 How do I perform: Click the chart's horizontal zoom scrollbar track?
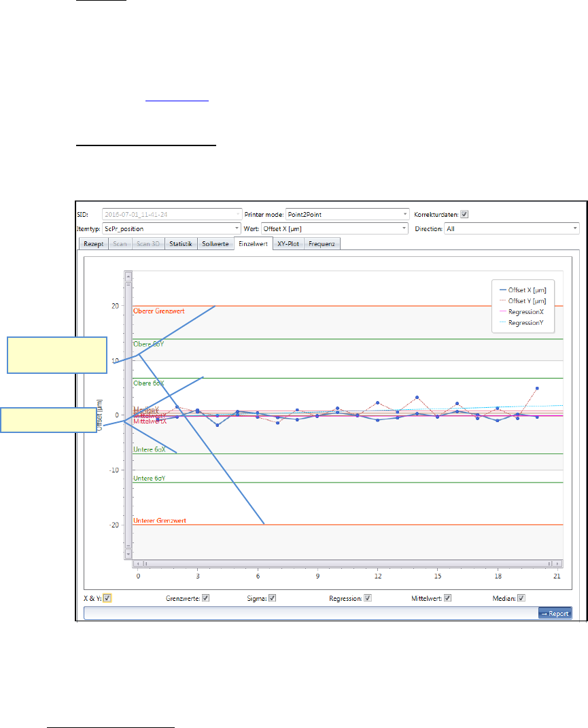point(347,564)
